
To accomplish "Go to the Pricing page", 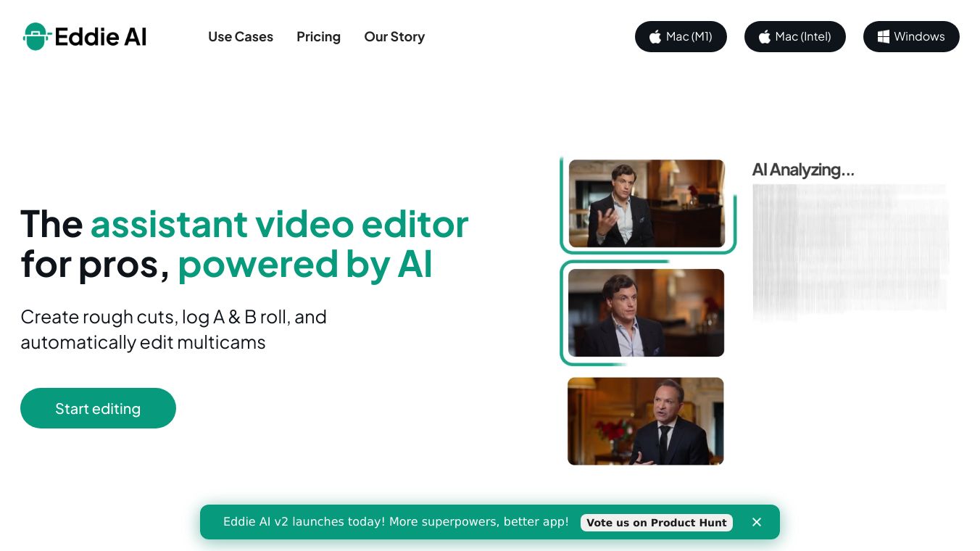I will [x=318, y=37].
